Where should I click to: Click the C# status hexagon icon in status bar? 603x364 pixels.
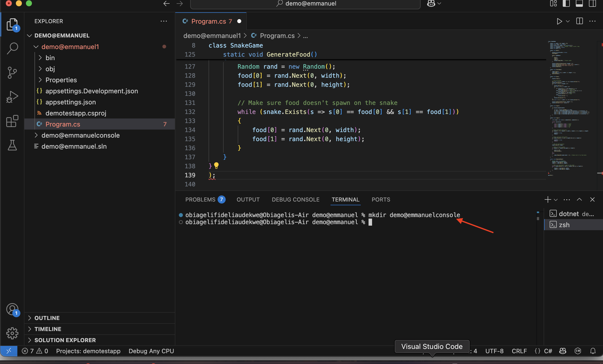[x=578, y=351]
